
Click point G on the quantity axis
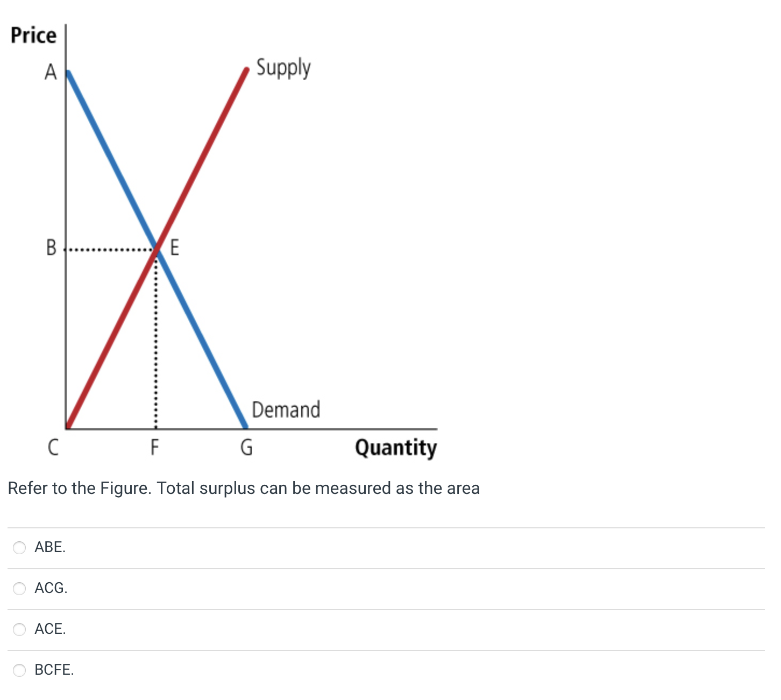[x=247, y=448]
